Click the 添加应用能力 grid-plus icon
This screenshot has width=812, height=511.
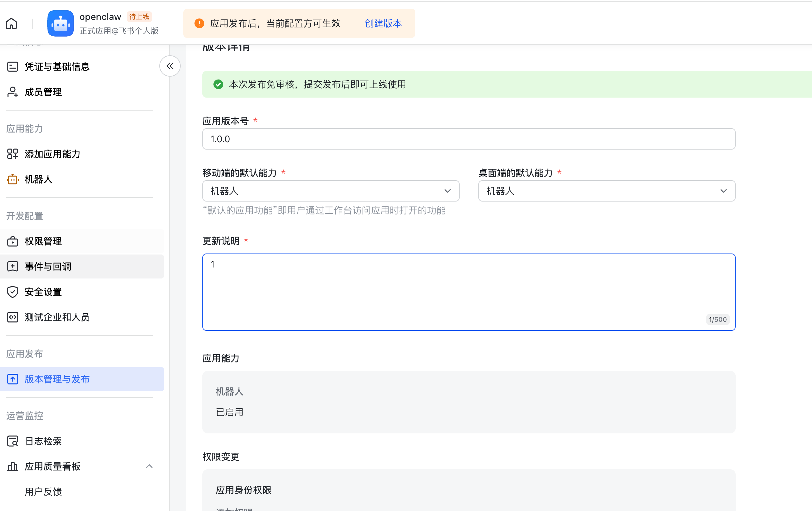(x=12, y=154)
